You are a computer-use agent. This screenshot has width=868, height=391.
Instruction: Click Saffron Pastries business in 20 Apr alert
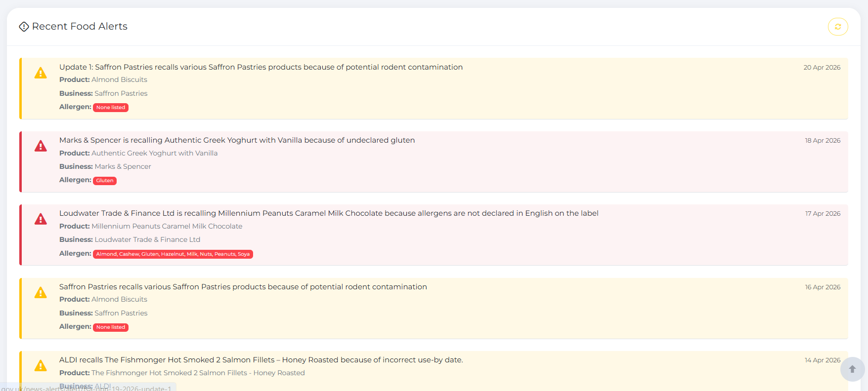(121, 93)
